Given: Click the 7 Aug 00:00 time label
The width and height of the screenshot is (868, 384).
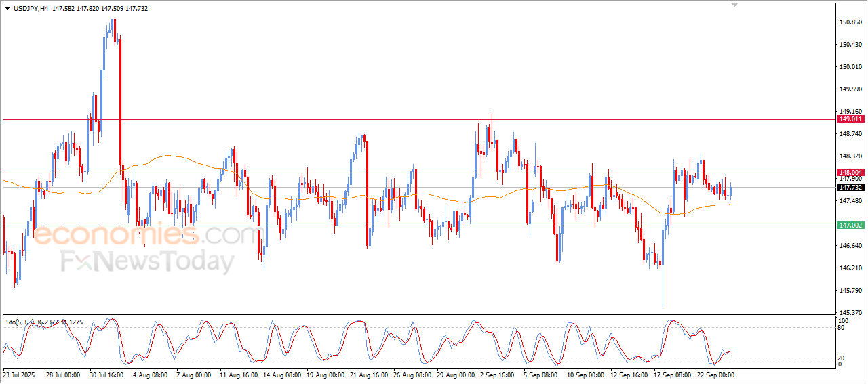Looking at the screenshot, I should (193, 374).
